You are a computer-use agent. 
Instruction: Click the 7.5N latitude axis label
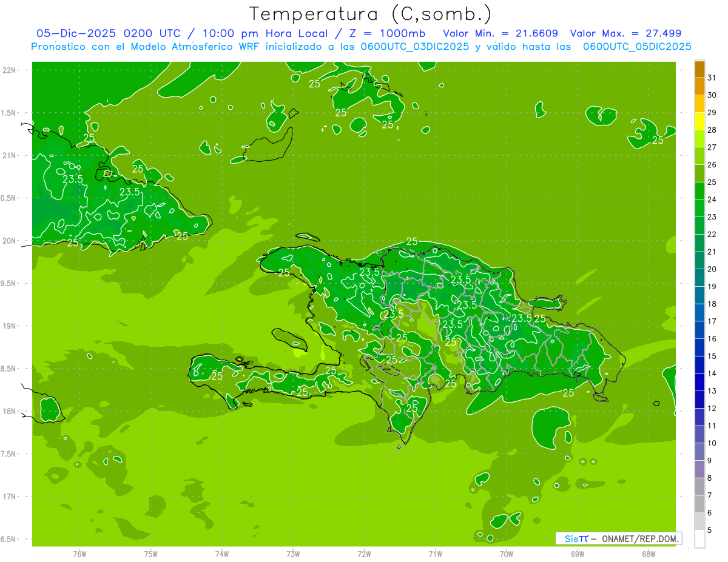tap(9, 454)
